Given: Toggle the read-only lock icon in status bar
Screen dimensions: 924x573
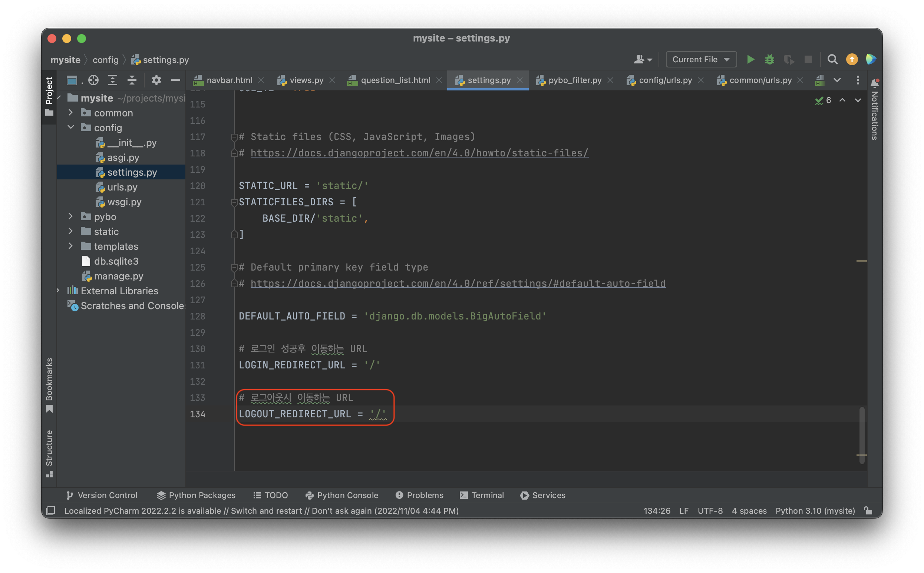Looking at the screenshot, I should tap(868, 510).
